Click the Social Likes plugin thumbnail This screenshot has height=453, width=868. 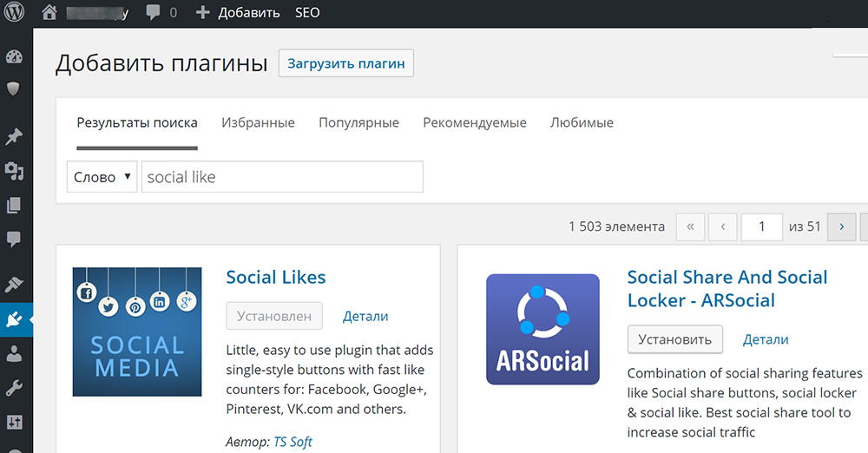click(x=137, y=332)
